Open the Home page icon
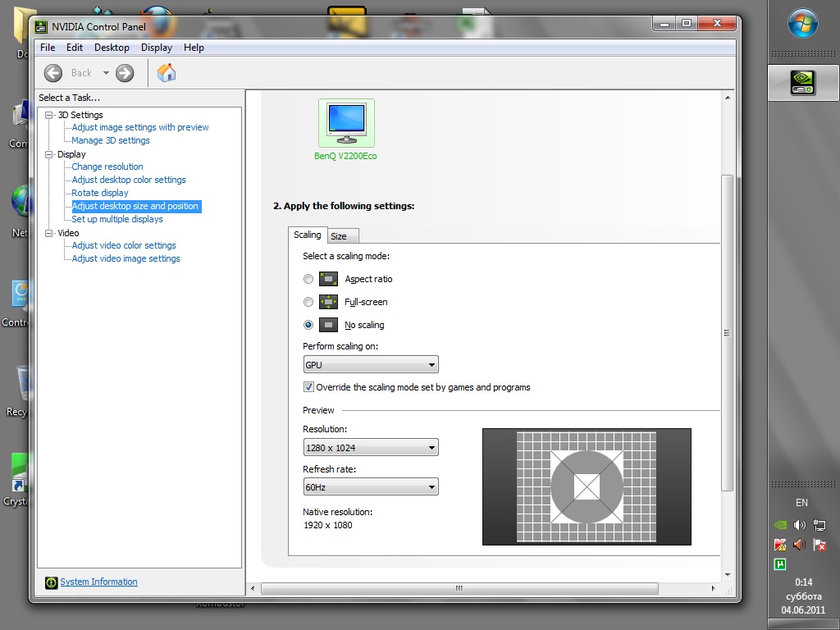This screenshot has height=630, width=840. (x=167, y=73)
